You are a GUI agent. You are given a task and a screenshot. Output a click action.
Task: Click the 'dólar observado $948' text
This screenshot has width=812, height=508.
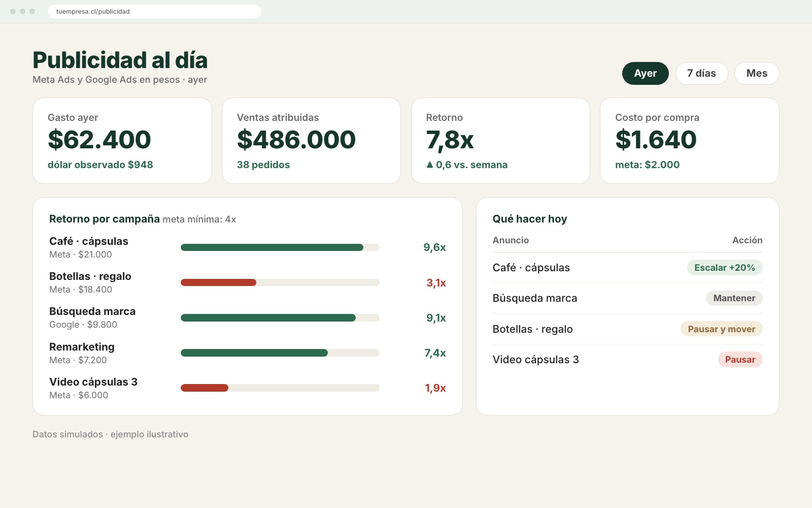[x=100, y=165]
